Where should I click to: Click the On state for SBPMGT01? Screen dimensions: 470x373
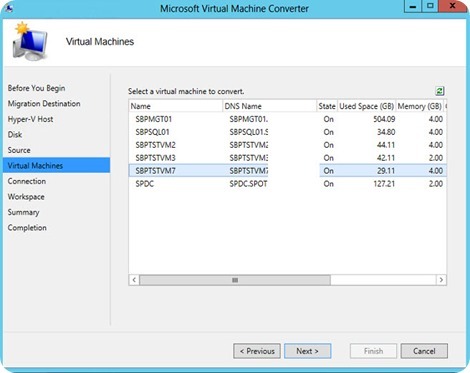(329, 119)
